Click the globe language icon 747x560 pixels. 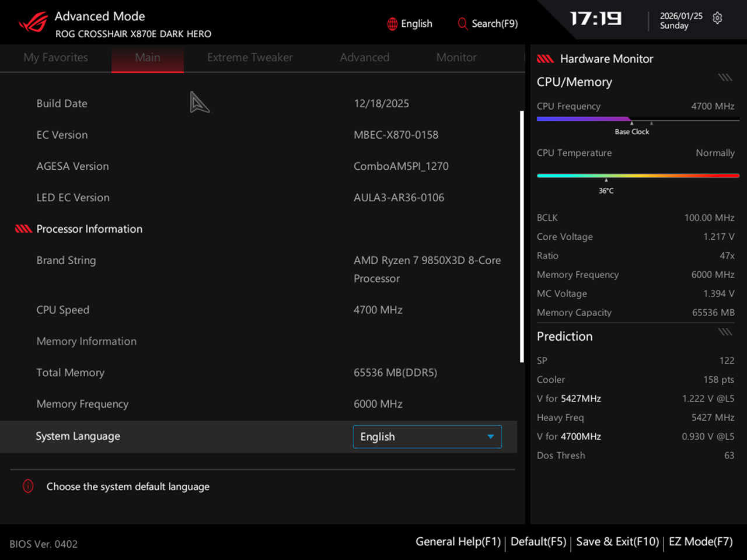392,24
